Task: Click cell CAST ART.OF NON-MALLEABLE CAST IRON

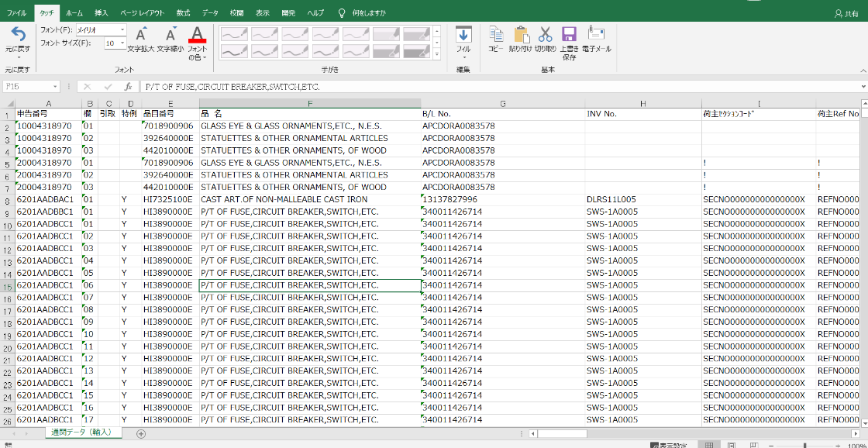Action: coord(309,199)
